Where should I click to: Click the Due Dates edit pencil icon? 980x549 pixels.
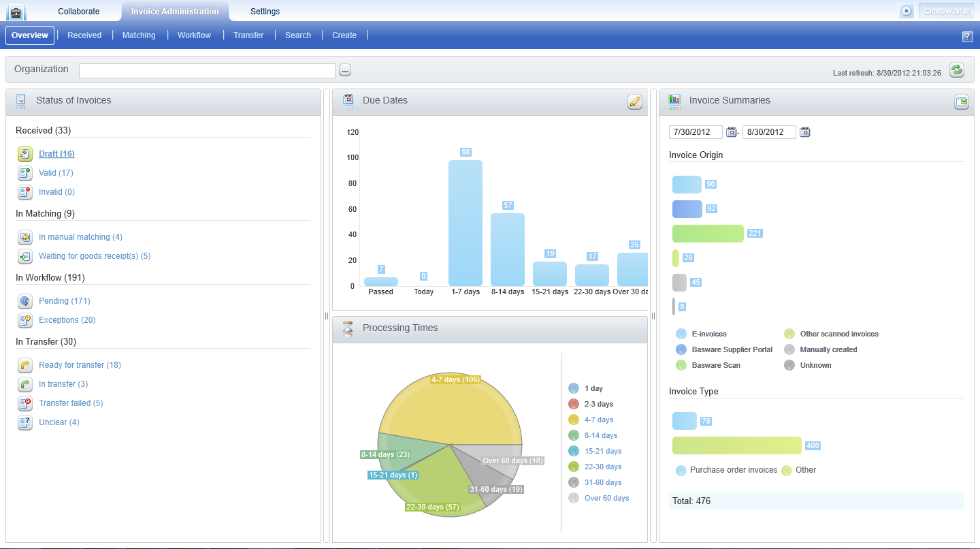635,102
